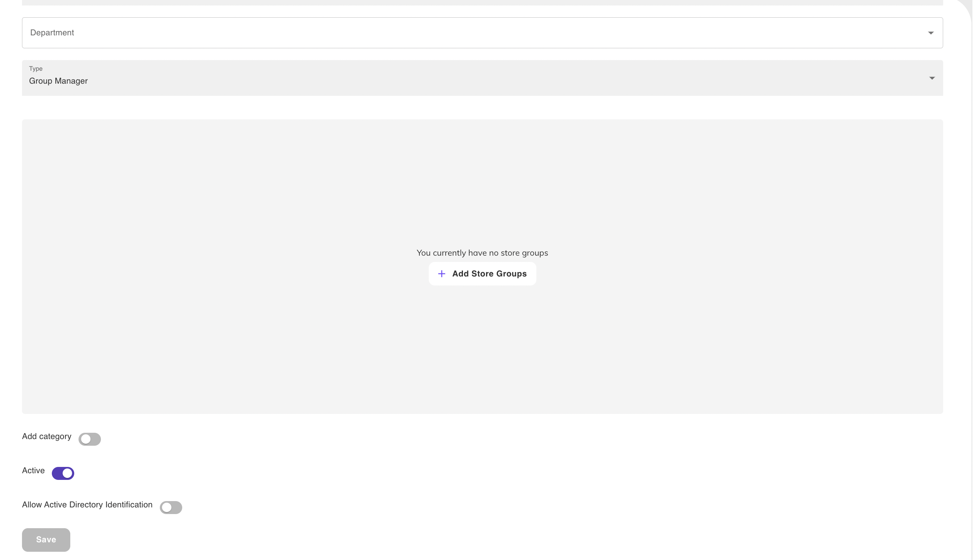The height and width of the screenshot is (560, 973).
Task: Click Allow Active Directory Identification label
Action: pyautogui.click(x=87, y=505)
